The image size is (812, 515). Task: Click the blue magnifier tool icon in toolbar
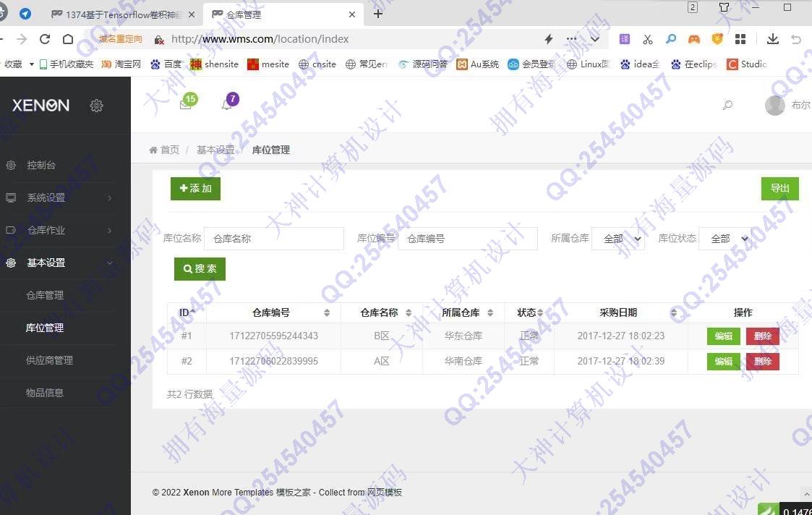tap(670, 39)
